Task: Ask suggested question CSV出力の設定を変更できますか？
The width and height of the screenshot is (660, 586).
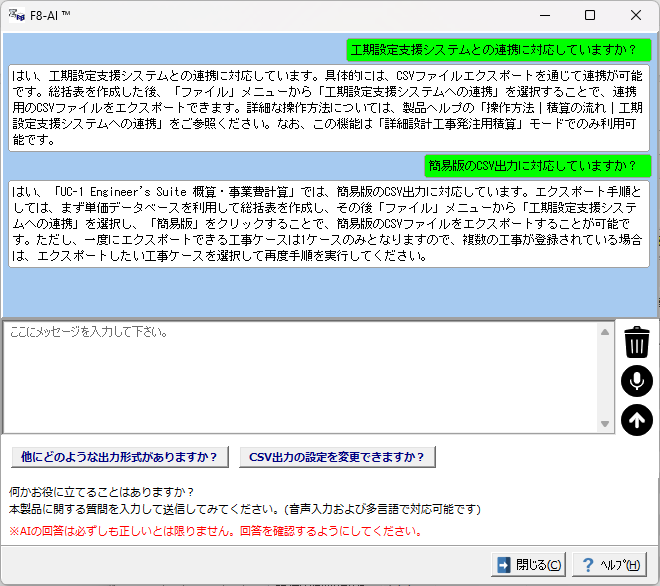Action: [336, 457]
